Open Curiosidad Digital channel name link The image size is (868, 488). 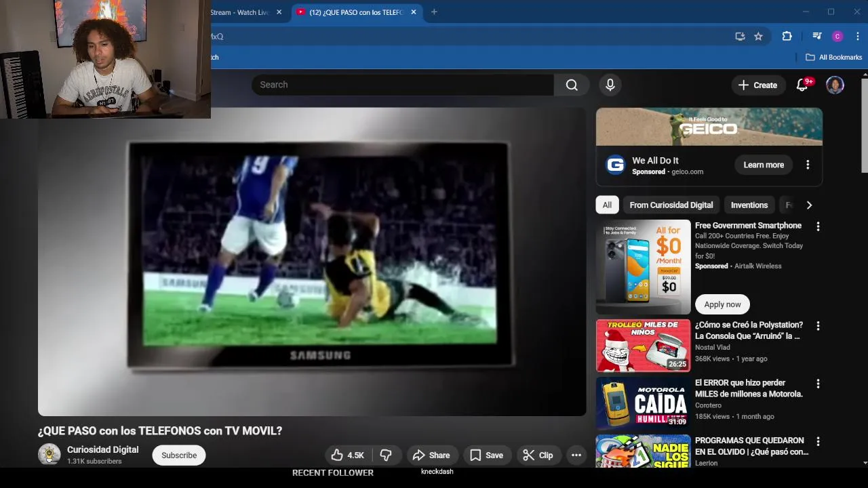point(102,449)
